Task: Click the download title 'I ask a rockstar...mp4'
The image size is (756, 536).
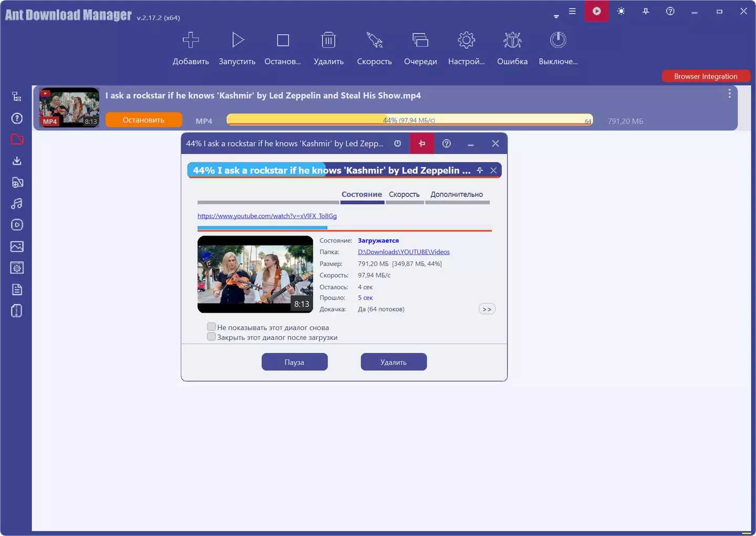Action: point(263,96)
